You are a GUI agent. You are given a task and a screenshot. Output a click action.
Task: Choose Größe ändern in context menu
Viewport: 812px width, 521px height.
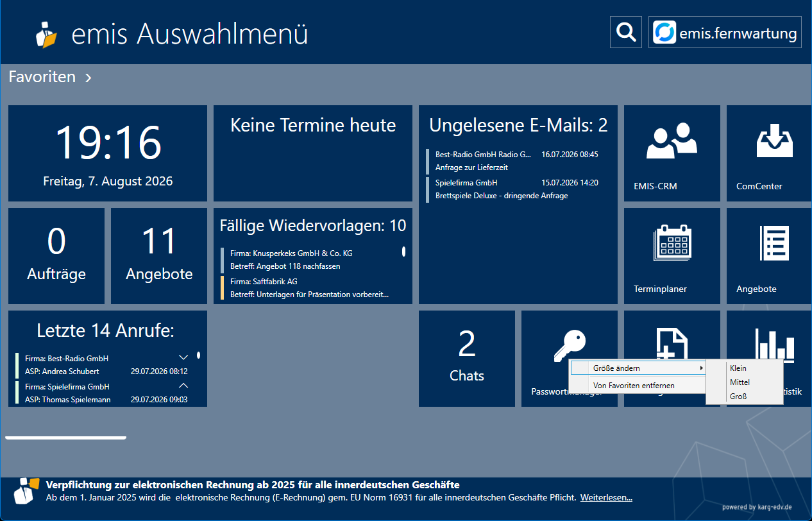coord(638,368)
